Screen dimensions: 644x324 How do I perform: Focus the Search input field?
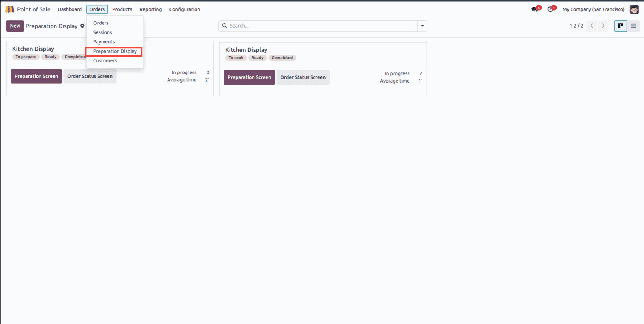(322, 26)
